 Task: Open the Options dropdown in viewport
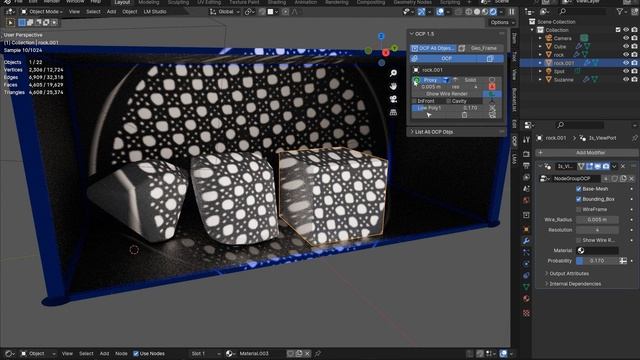(502, 22)
